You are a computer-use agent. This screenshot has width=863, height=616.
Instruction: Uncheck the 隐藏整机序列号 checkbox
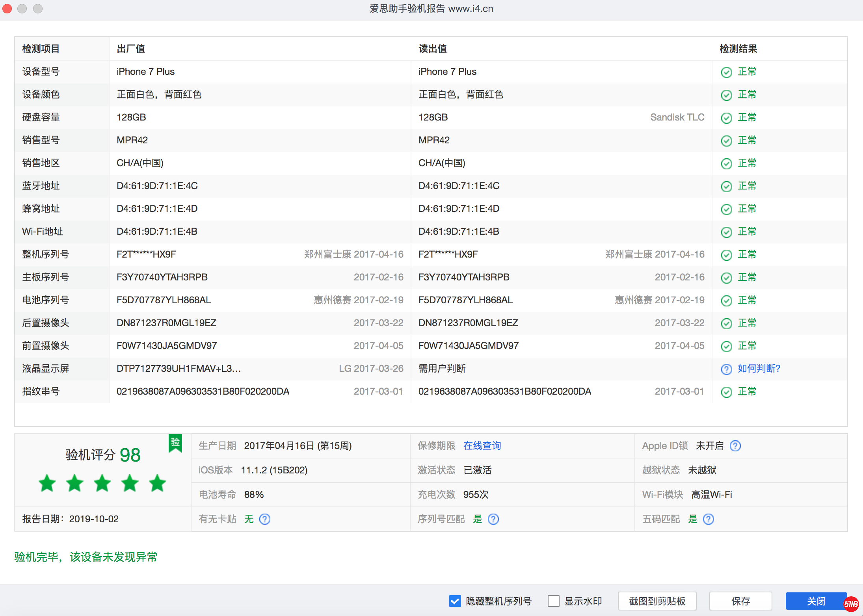tap(455, 601)
